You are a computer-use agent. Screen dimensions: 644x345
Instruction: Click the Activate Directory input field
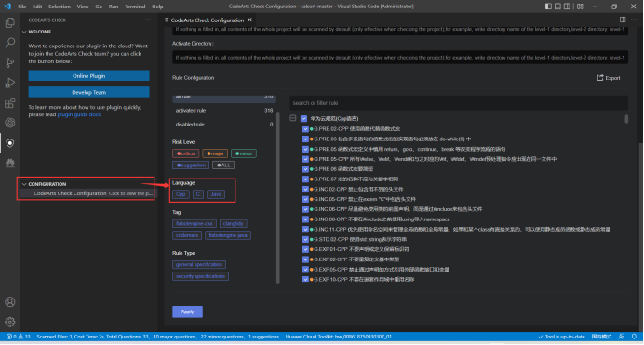click(x=400, y=58)
